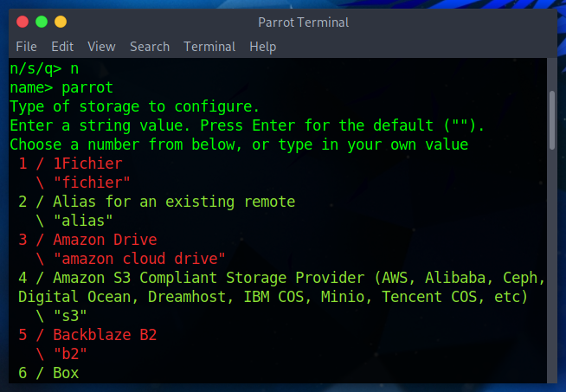Close the window with the red button
The height and width of the screenshot is (392, 566).
click(23, 22)
